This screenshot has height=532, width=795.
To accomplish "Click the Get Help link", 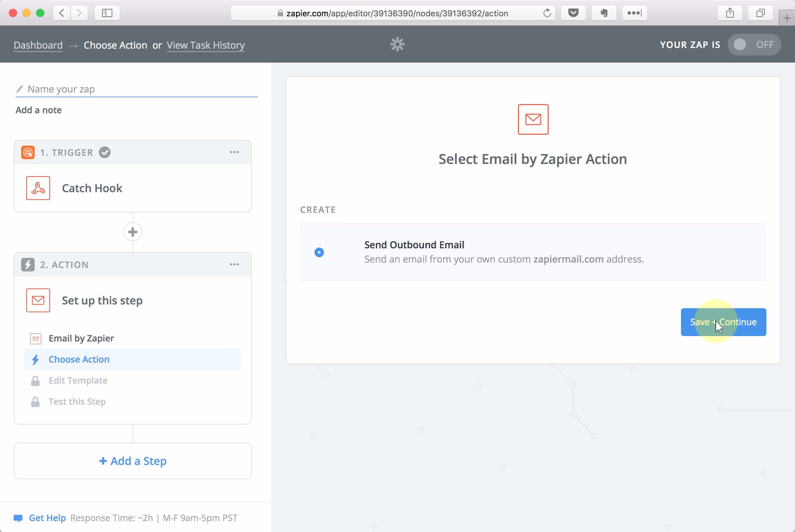I will [x=47, y=518].
